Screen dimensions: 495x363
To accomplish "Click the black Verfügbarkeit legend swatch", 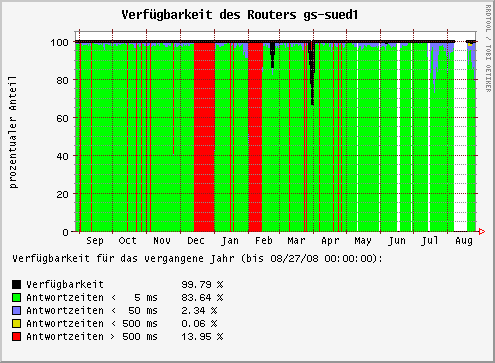I will pyautogui.click(x=17, y=284).
